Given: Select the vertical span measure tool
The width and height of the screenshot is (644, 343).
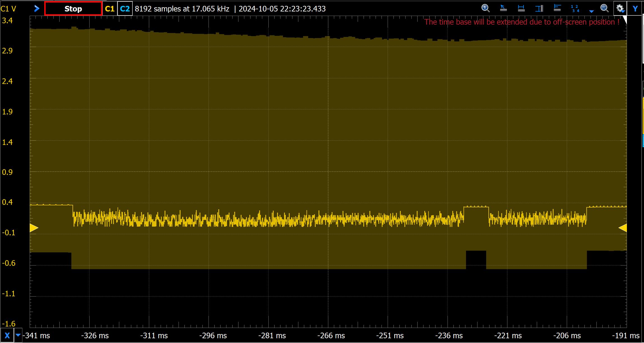Looking at the screenshot, I should (539, 8).
